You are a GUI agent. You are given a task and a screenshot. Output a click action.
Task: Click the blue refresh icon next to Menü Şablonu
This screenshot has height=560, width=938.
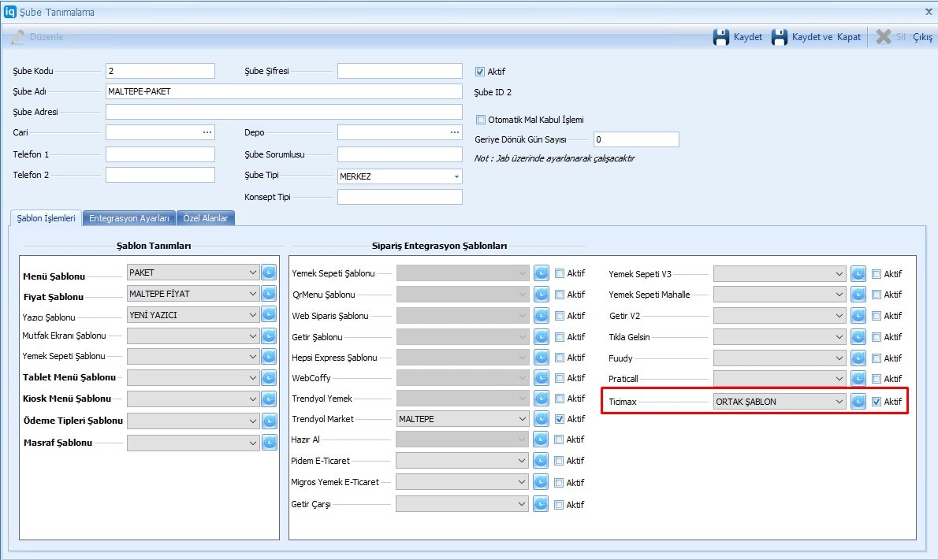click(x=270, y=273)
